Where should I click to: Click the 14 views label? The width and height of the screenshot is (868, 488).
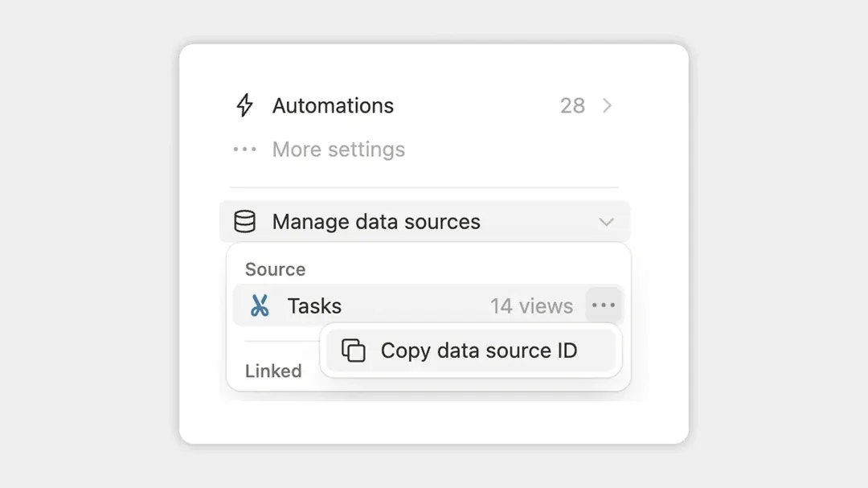(x=532, y=306)
